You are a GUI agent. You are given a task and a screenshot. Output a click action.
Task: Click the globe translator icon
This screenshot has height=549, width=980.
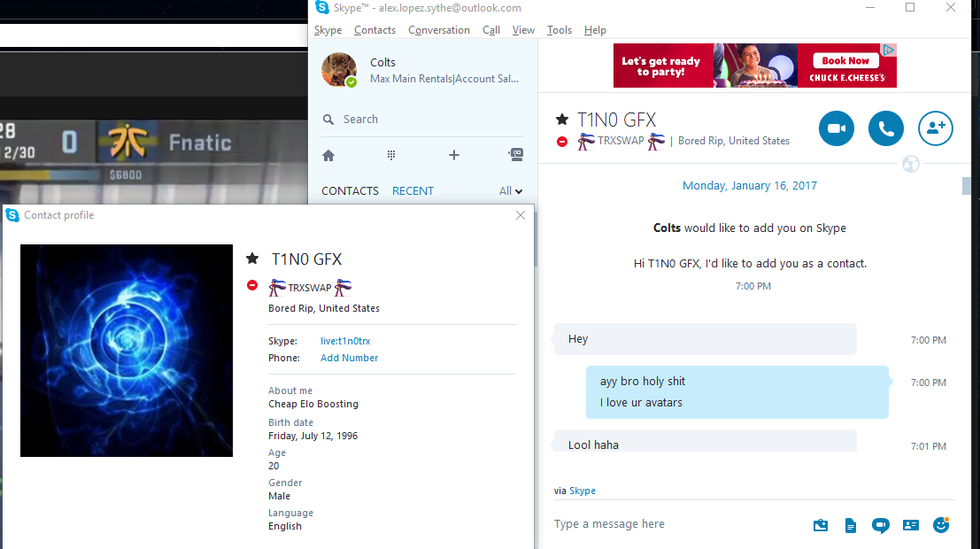(911, 165)
